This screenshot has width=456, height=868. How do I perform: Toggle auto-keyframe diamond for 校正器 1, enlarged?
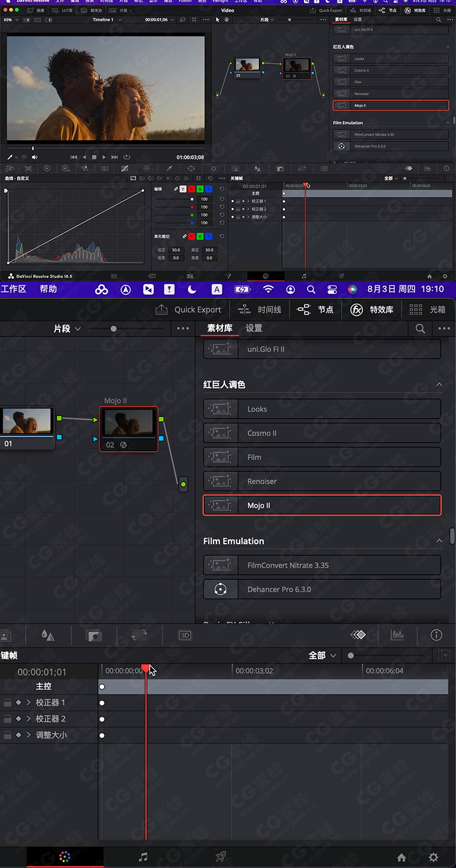[18, 702]
